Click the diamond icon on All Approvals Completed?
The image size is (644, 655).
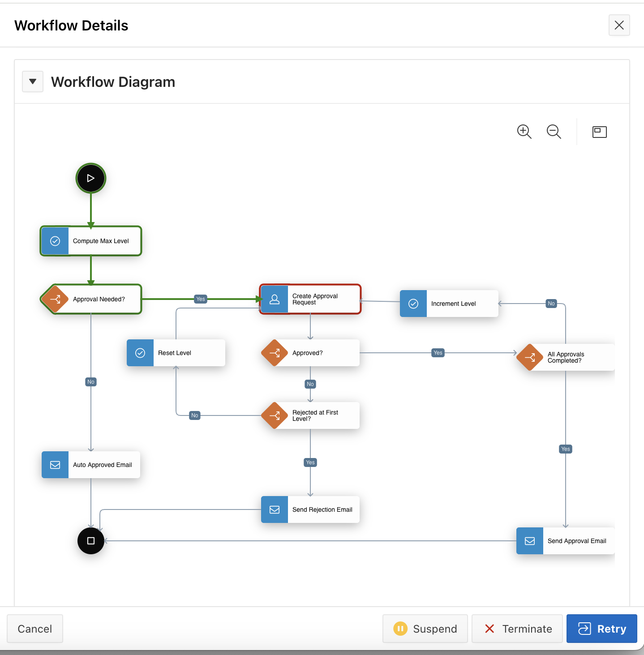pos(530,357)
